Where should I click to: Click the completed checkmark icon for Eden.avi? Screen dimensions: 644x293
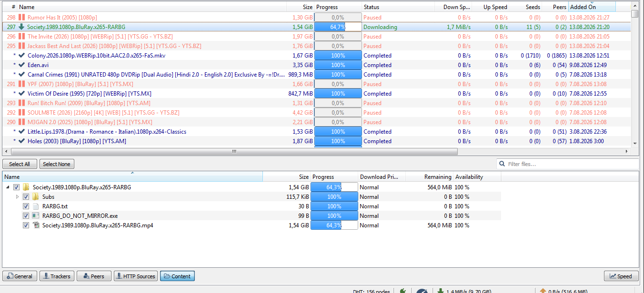[x=21, y=65]
